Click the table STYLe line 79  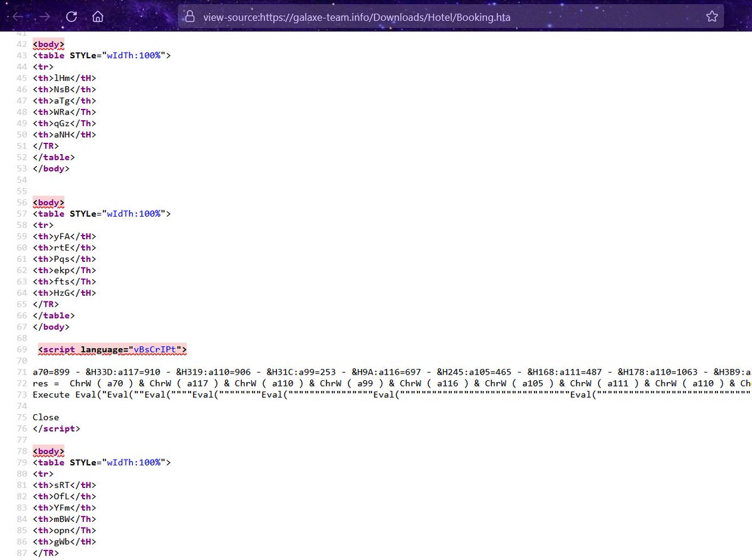[102, 462]
